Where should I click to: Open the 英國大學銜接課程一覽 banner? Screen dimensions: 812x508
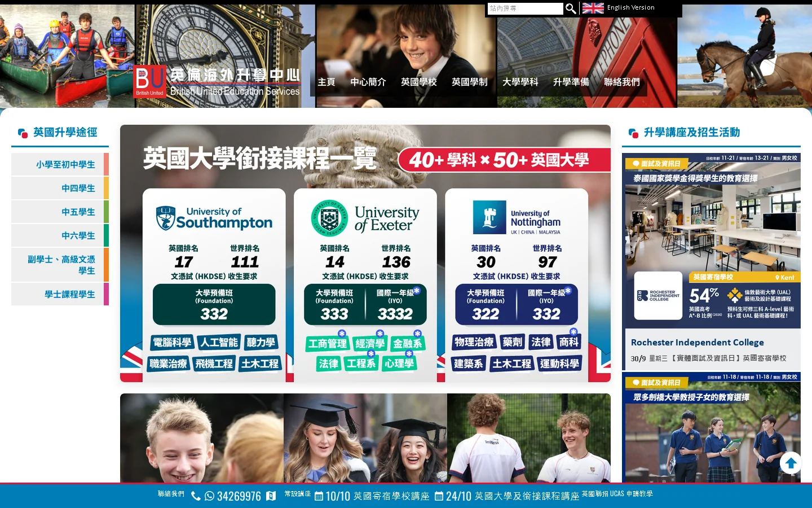(x=365, y=253)
